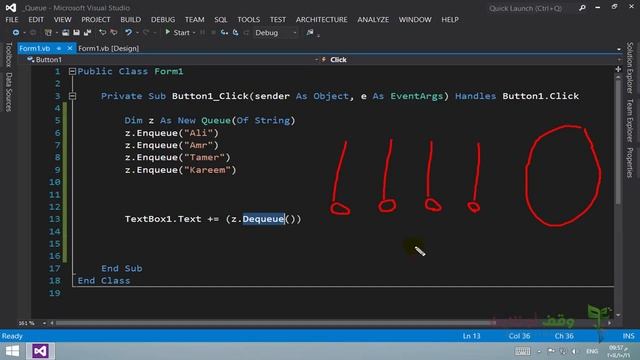
Task: Click the vertical scrollbar of the editor
Action: [618, 141]
